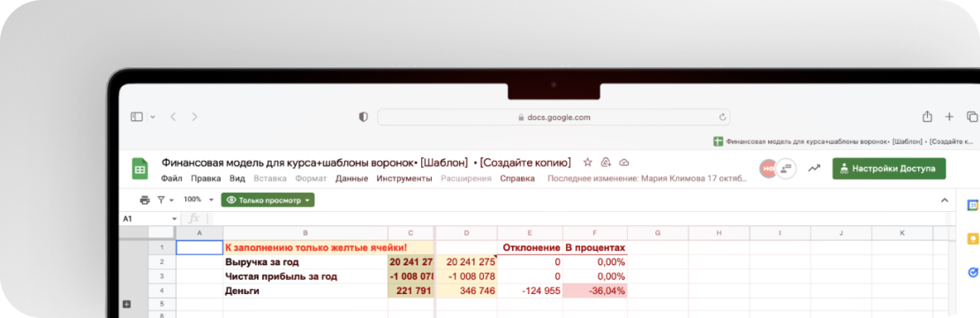
Task: Open the Google Sheets home logo
Action: click(x=139, y=170)
